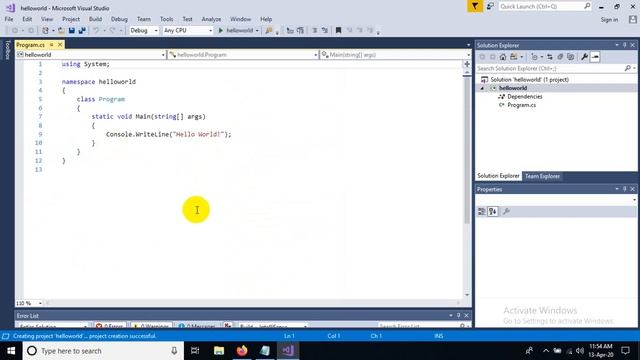Click the Find in Files icon

point(269,31)
